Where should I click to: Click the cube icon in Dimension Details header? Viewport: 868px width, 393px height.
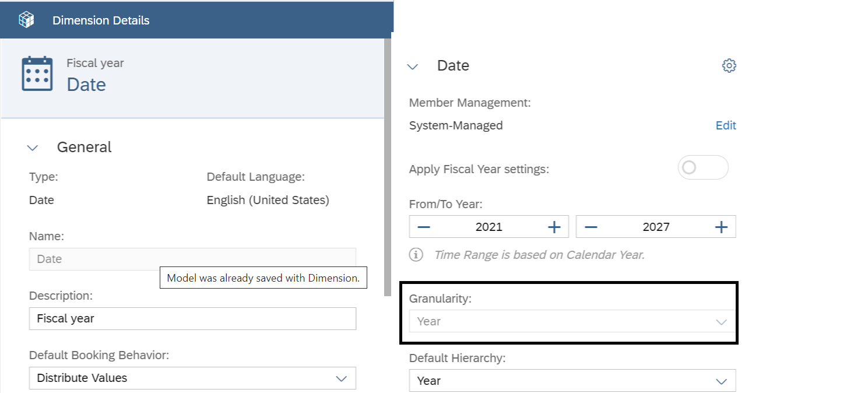[x=26, y=20]
